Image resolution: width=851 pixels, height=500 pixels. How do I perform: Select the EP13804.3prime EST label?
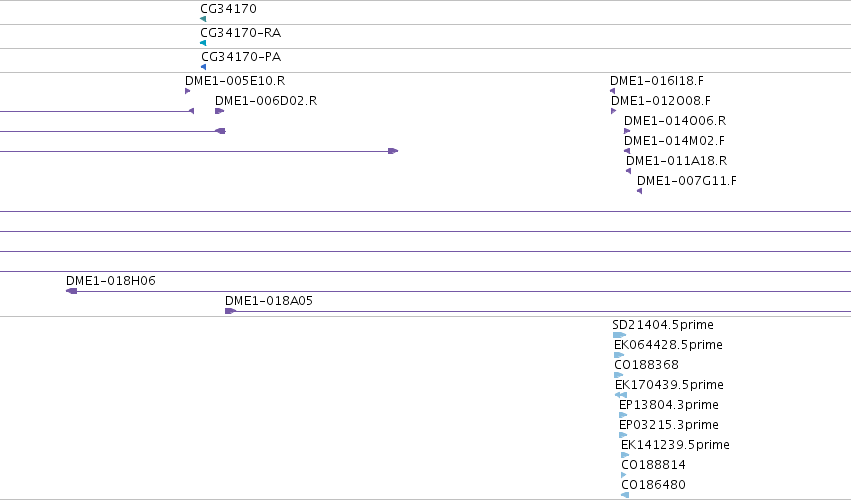[x=669, y=405]
